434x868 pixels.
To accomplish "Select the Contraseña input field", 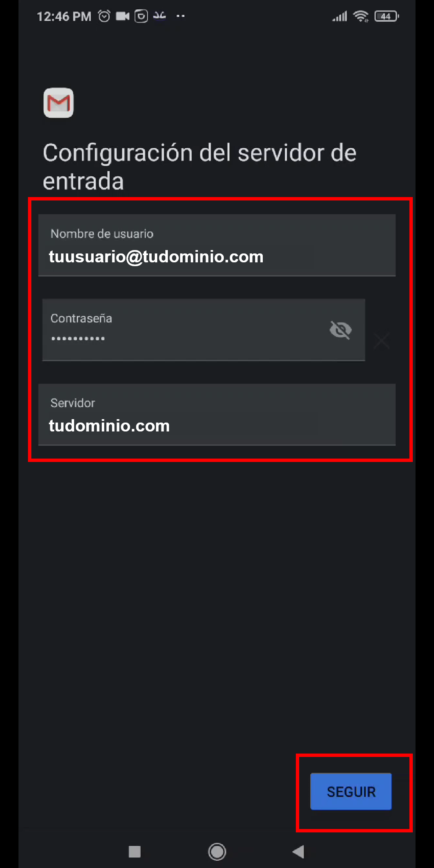I will pos(204,330).
